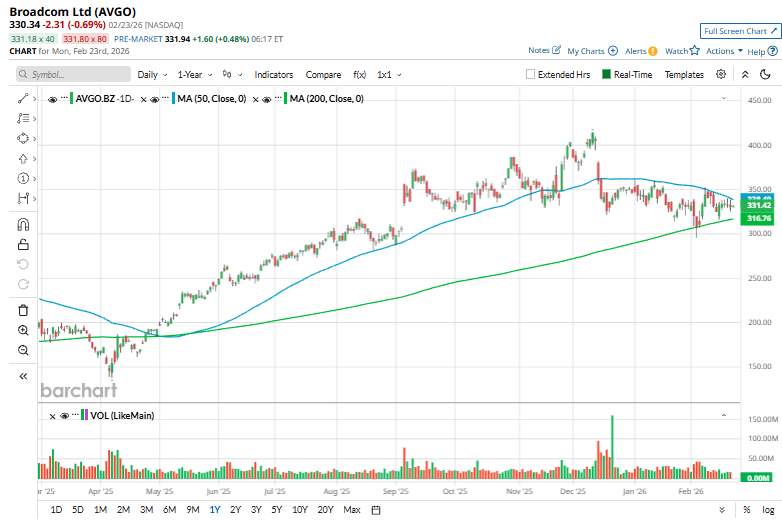This screenshot has width=782, height=520.
Task: Open the Templates menu
Action: tap(684, 74)
